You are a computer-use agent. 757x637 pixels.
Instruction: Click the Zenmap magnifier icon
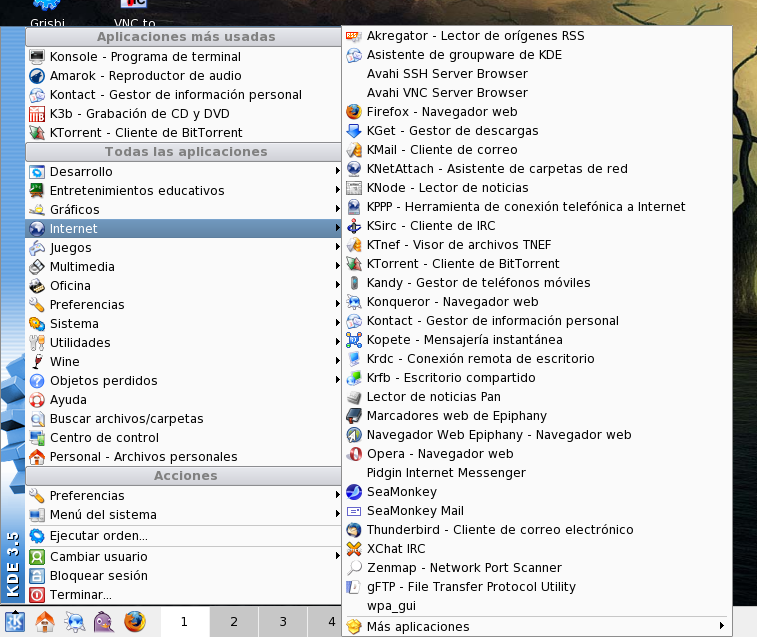[x=354, y=568]
